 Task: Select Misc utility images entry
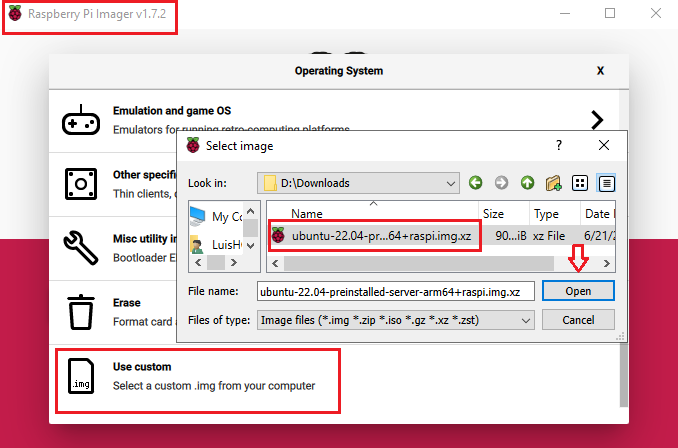[x=113, y=248]
